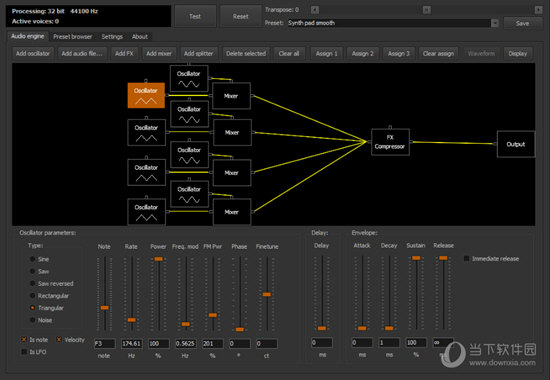Select the FX Compressor node
The width and height of the screenshot is (550, 380).
tap(390, 142)
